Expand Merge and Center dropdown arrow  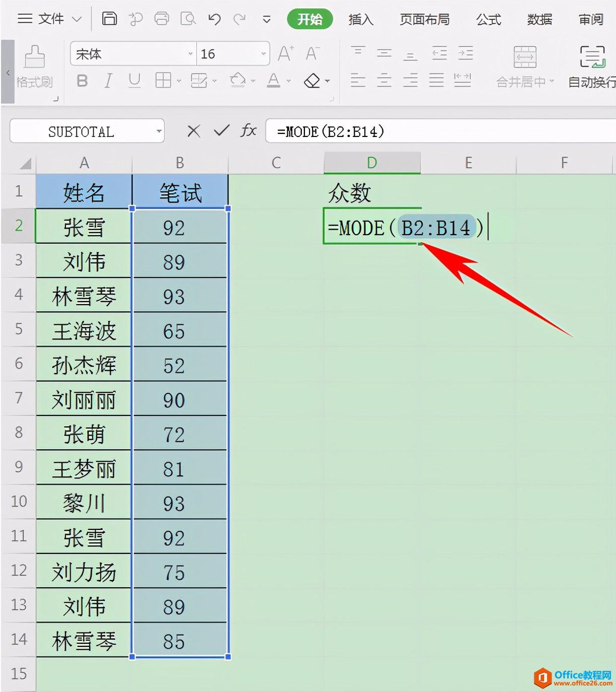tap(552, 81)
